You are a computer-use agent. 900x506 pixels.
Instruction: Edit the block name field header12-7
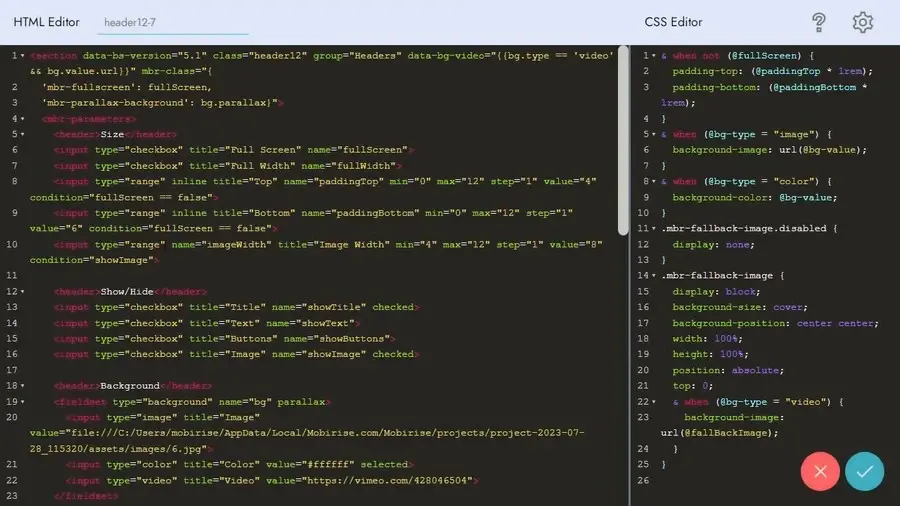click(x=173, y=22)
